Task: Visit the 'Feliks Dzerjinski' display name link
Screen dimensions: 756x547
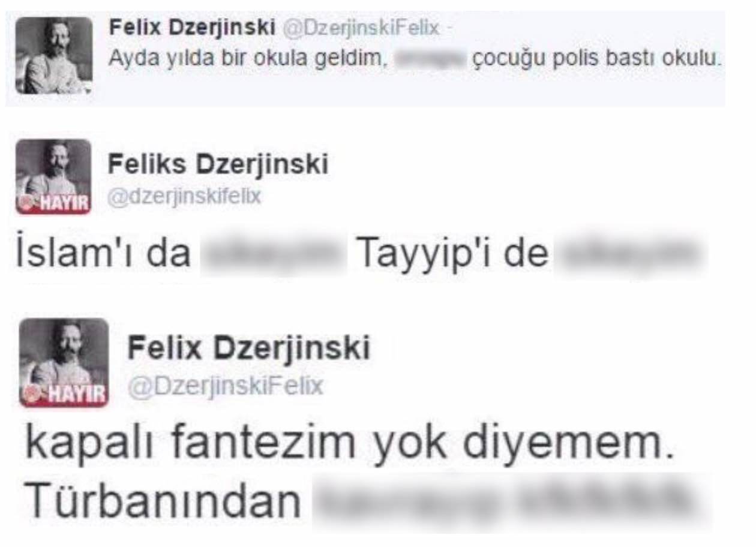Action: coord(218,164)
